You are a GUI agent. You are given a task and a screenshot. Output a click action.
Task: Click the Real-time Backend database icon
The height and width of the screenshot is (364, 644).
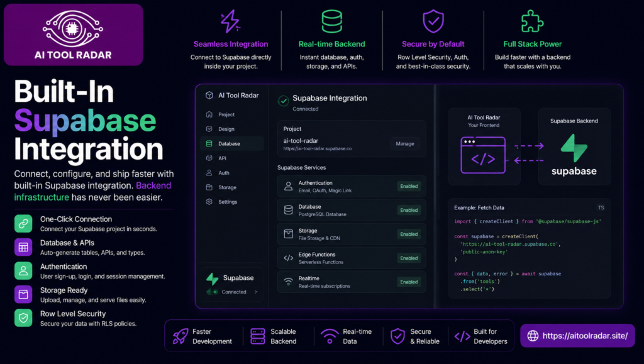[332, 21]
